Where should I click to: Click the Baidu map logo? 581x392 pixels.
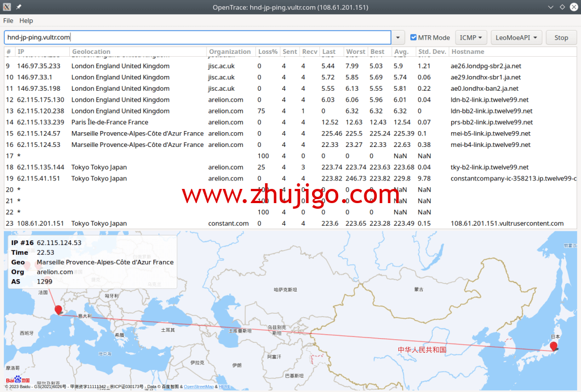[18, 380]
